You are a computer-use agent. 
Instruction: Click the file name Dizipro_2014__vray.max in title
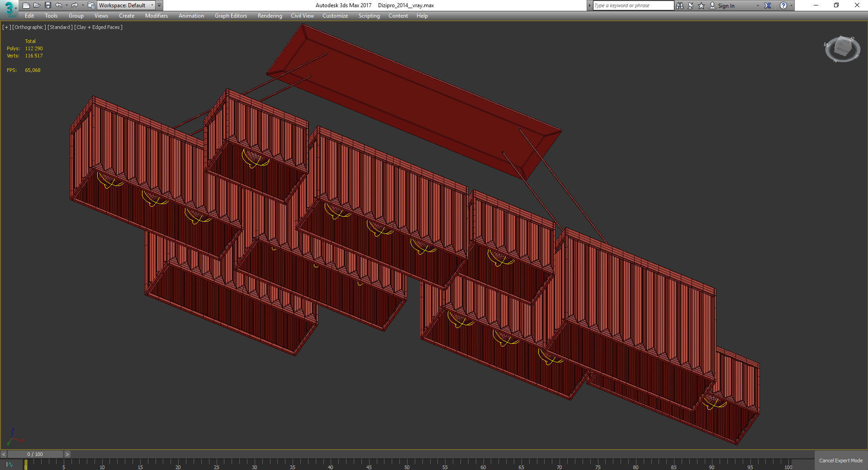pyautogui.click(x=406, y=5)
